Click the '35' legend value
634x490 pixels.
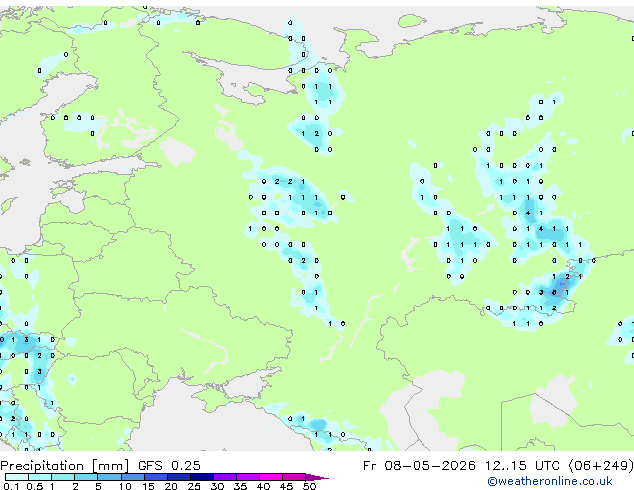coord(240,486)
